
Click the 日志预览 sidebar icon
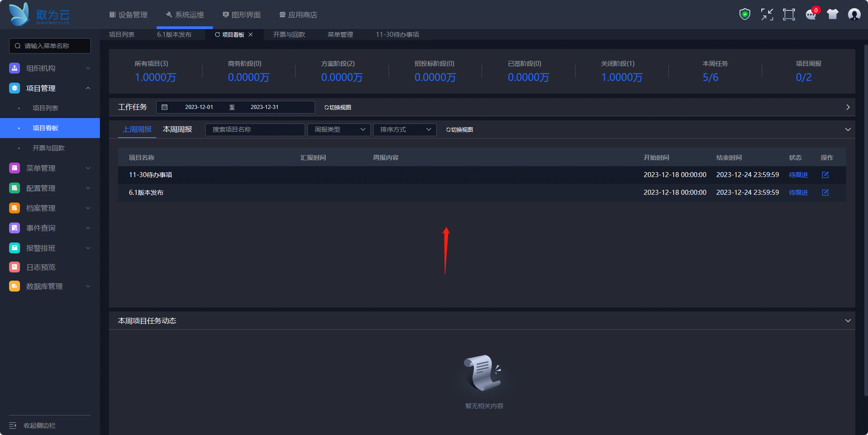15,267
